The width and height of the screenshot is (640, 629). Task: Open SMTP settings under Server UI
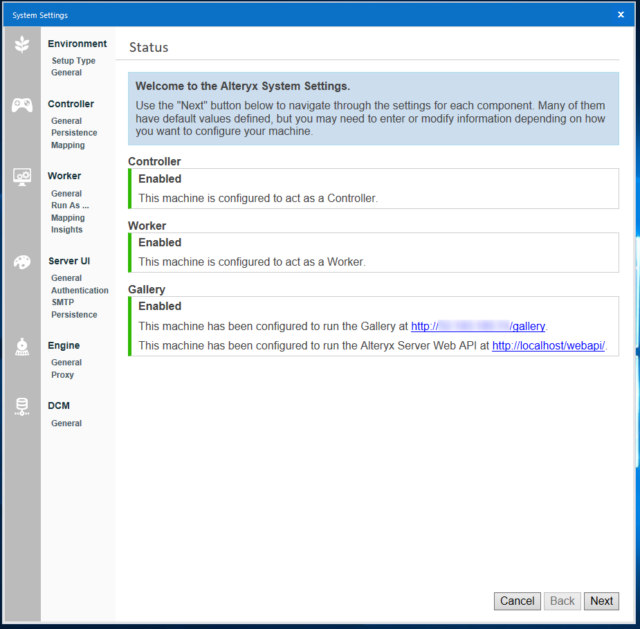tap(62, 302)
